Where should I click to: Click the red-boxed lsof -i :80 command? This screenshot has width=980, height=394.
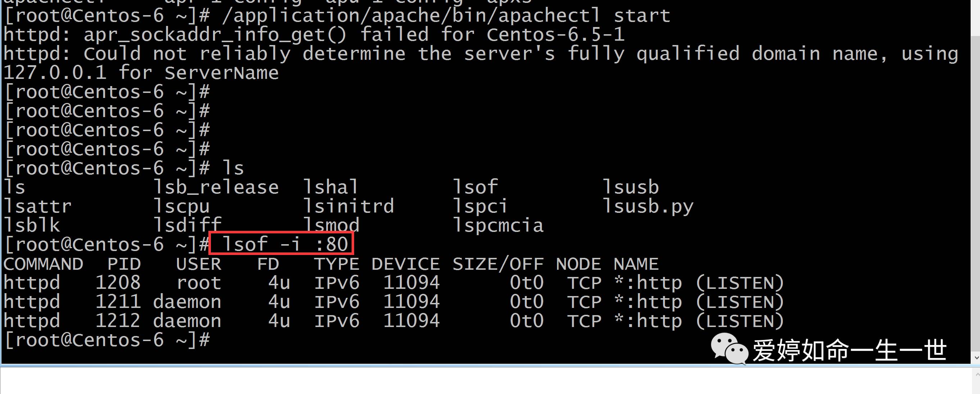[x=281, y=243]
